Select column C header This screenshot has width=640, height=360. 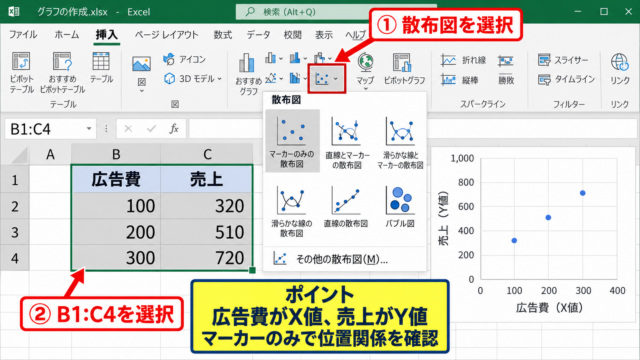(x=207, y=154)
